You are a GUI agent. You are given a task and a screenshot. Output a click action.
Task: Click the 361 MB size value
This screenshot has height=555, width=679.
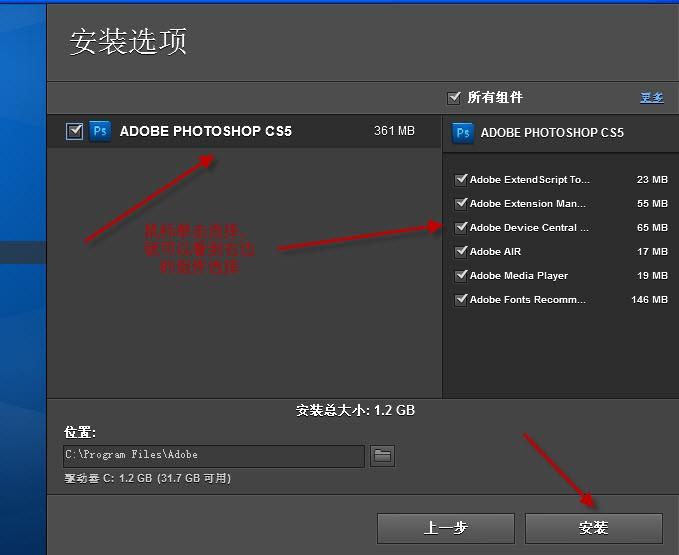394,131
